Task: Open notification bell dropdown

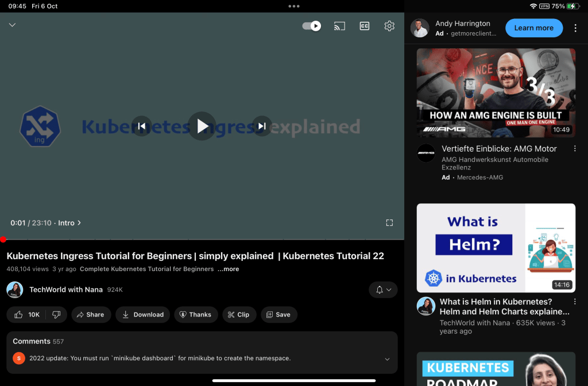Action: click(x=383, y=289)
